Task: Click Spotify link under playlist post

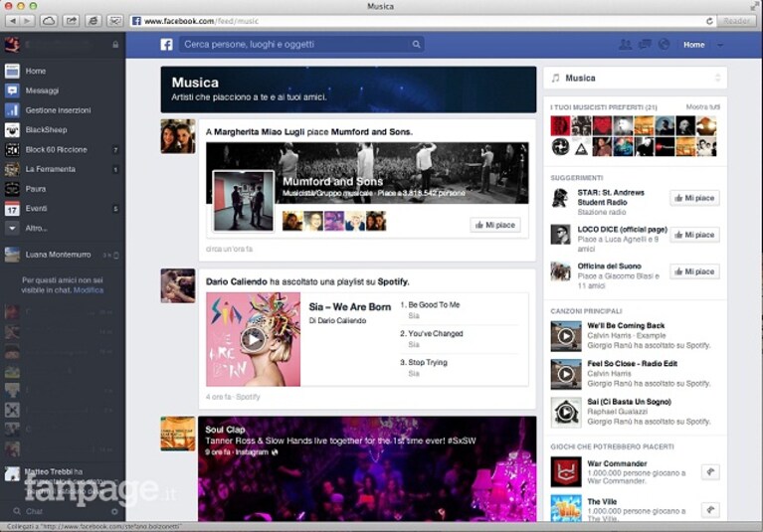Action: [x=248, y=397]
